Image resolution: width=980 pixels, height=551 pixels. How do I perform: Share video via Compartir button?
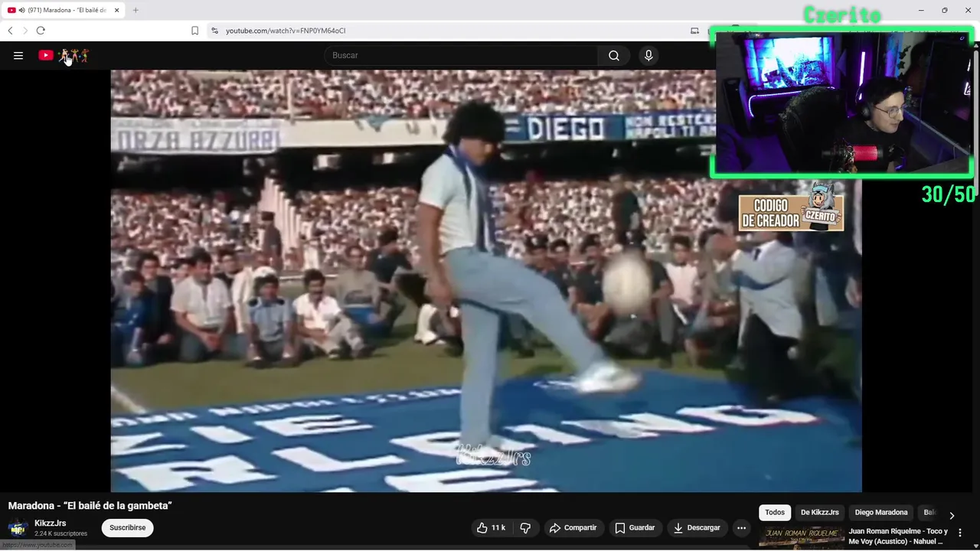[573, 528]
